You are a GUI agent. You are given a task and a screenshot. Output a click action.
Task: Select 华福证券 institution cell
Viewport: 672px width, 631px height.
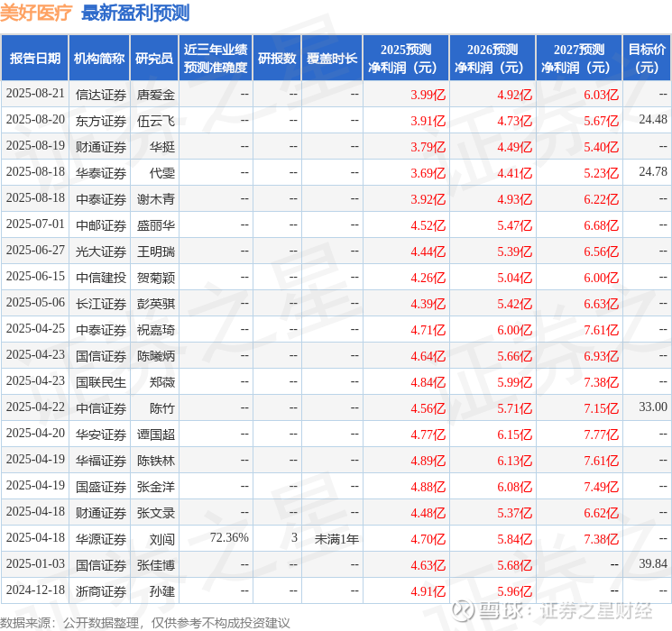tap(101, 461)
